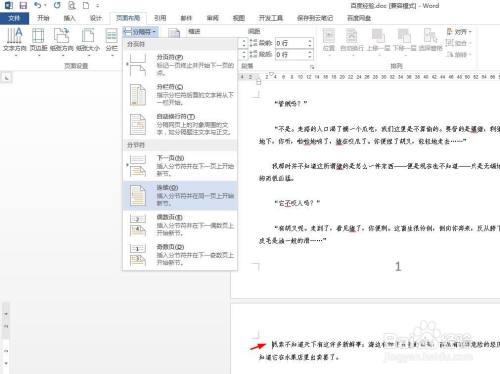Choose 分栏符(C) column break option
The width and height of the screenshot is (500, 374).
click(180, 94)
